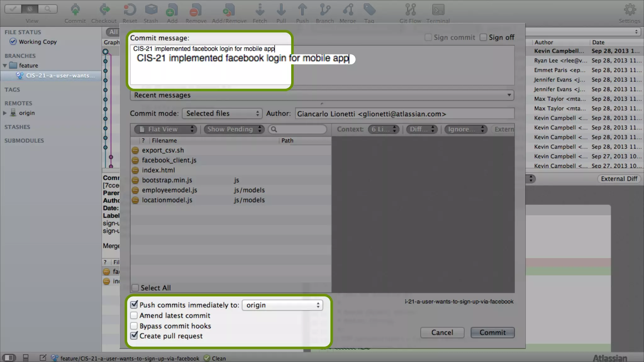Select facebook_client.js in file list
Viewport: 644px width, 362px height.
(x=169, y=160)
